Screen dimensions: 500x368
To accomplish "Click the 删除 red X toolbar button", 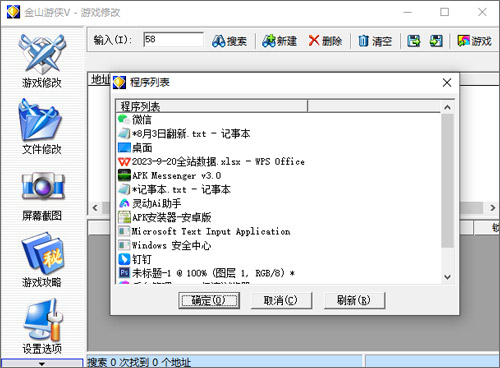I will point(325,41).
